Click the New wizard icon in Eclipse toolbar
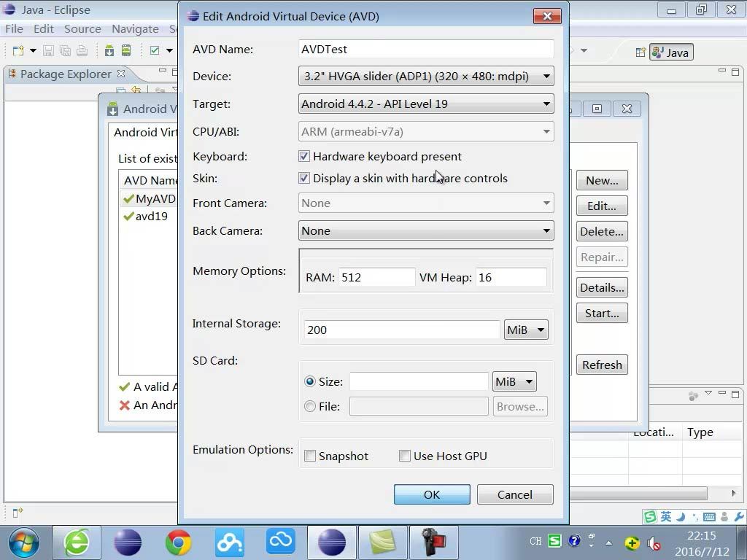Viewport: 747px width, 560px height. (x=18, y=50)
